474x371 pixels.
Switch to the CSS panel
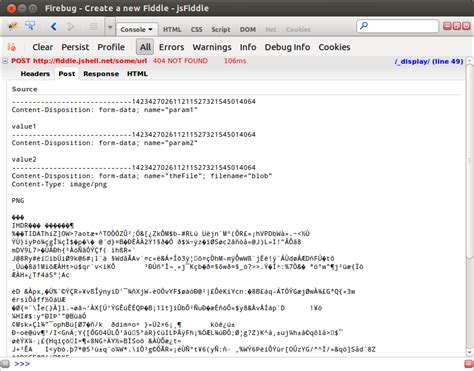pyautogui.click(x=196, y=29)
